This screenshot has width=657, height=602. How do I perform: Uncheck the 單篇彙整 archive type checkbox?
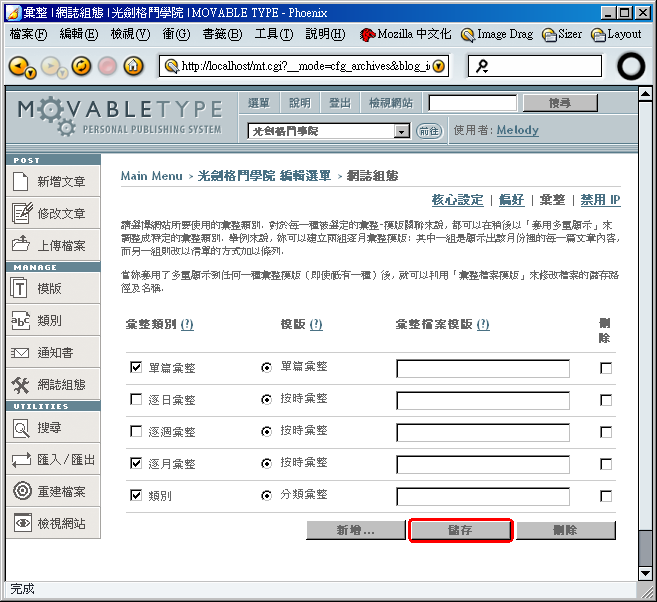click(x=136, y=367)
